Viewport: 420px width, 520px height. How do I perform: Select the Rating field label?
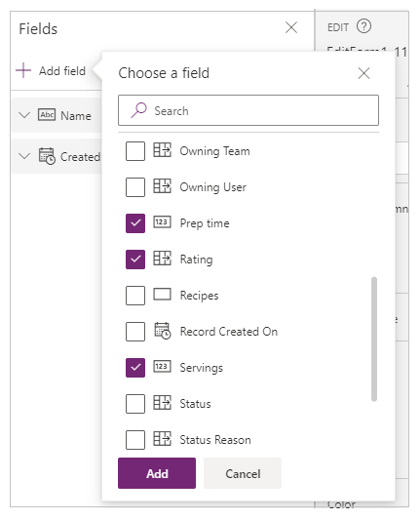tap(196, 260)
